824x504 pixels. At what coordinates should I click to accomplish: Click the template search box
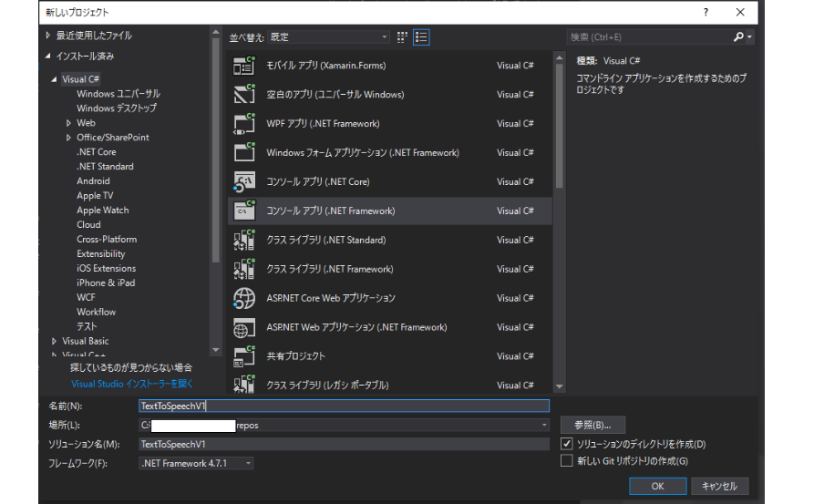(651, 36)
